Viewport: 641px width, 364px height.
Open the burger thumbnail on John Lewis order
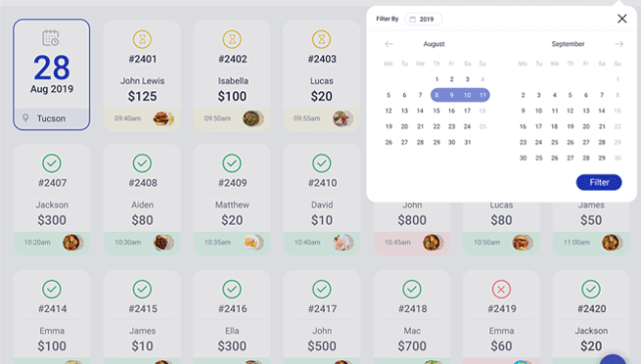coord(163,118)
